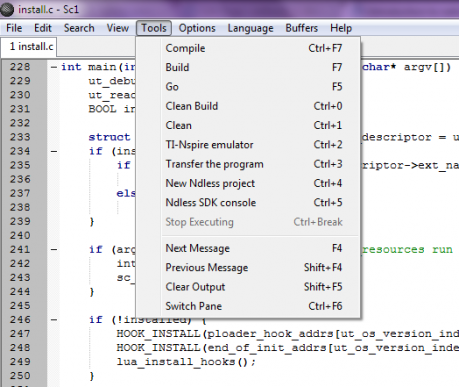This screenshot has width=459, height=387.
Task: Click HOOK_INSTALL(end_of_init_addrs code line
Action: point(287,348)
